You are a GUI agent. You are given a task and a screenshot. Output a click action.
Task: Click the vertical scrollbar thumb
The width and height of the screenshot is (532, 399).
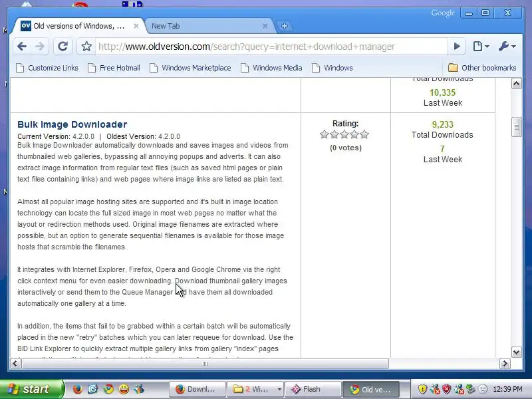click(x=516, y=127)
